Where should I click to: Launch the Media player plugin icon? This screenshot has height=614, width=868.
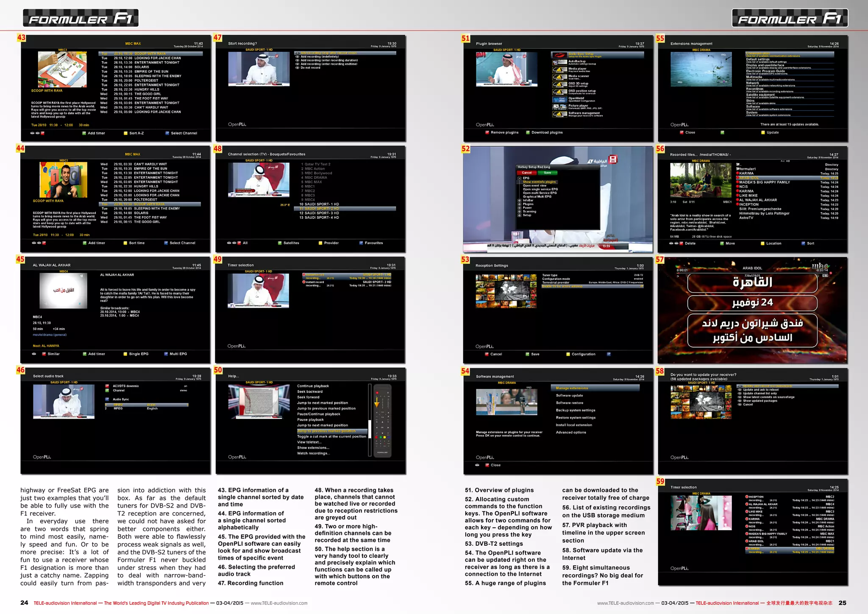coord(559,70)
